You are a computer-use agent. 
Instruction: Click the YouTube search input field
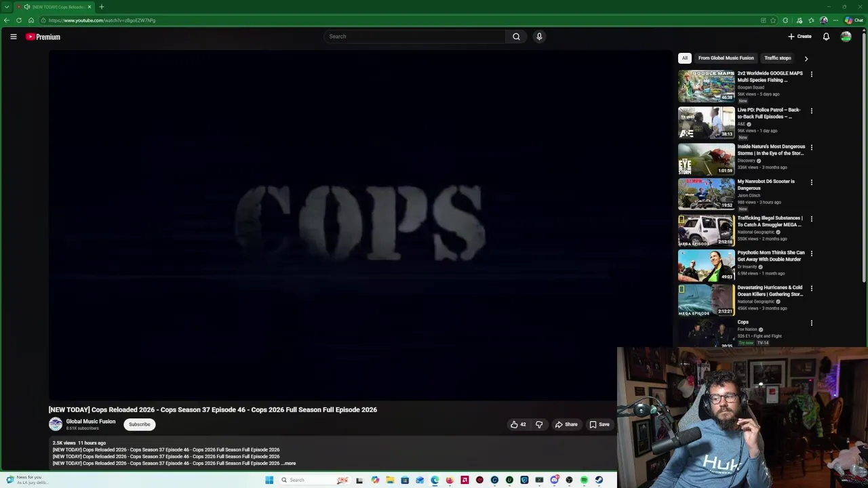414,37
